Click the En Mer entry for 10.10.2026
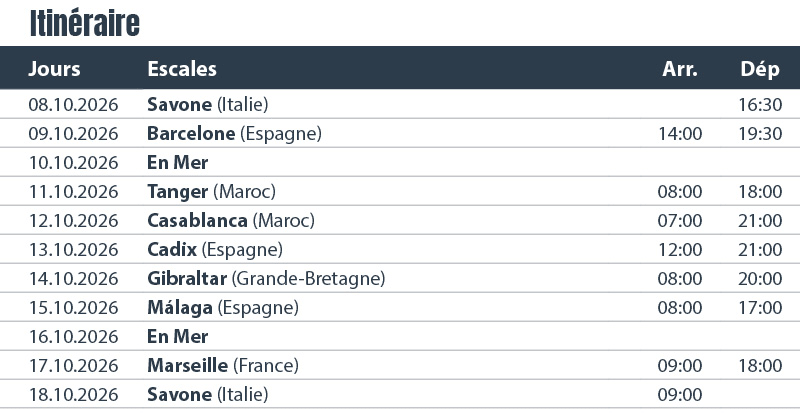 177,162
